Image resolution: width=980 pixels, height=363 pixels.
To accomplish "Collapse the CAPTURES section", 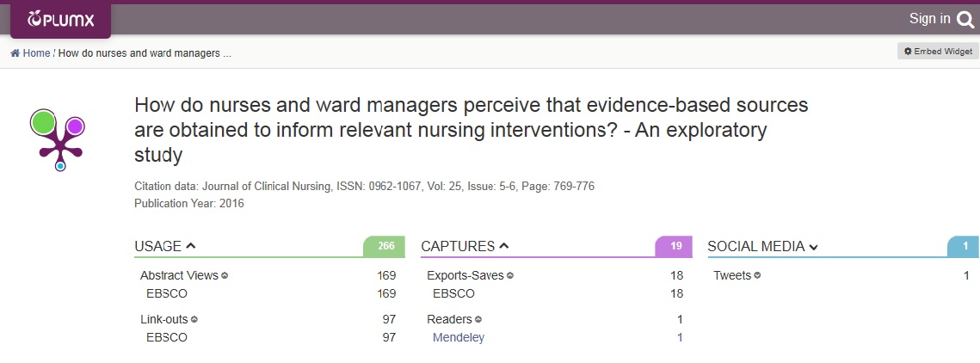I will pyautogui.click(x=503, y=246).
